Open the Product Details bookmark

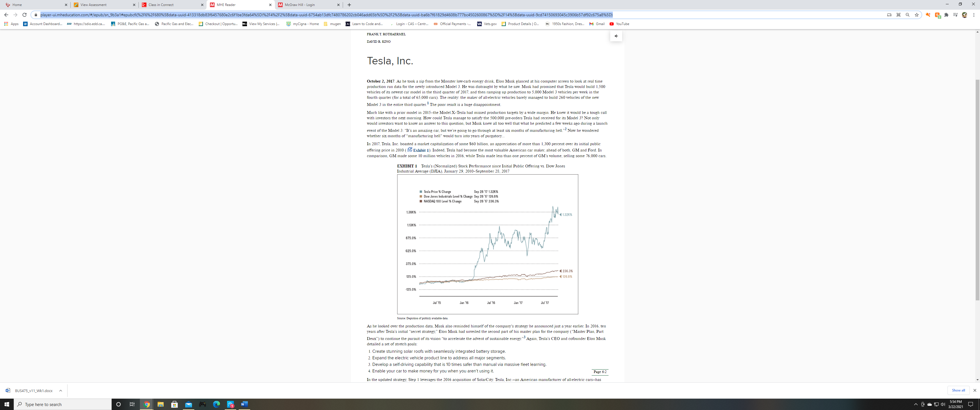[x=520, y=24]
